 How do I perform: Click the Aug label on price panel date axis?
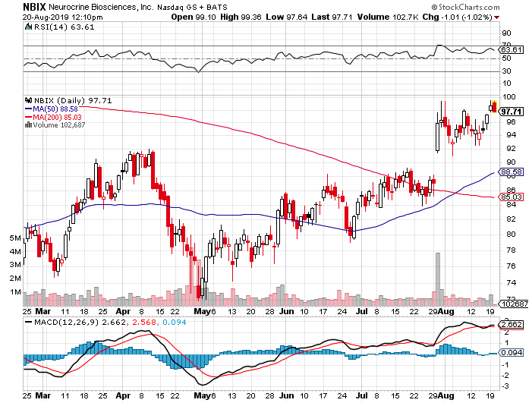pos(445,311)
